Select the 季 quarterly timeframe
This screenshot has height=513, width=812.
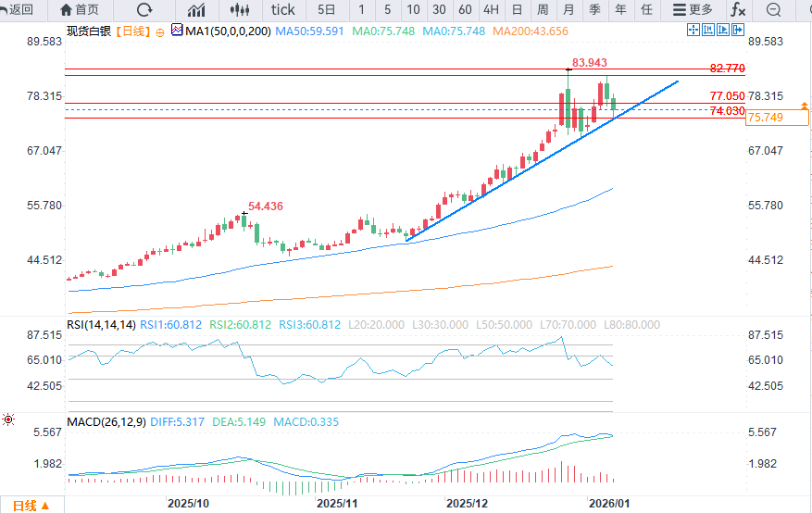(x=594, y=10)
